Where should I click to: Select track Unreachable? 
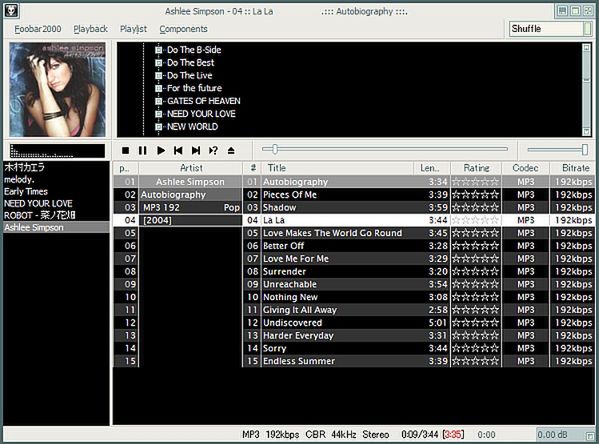tap(354, 284)
